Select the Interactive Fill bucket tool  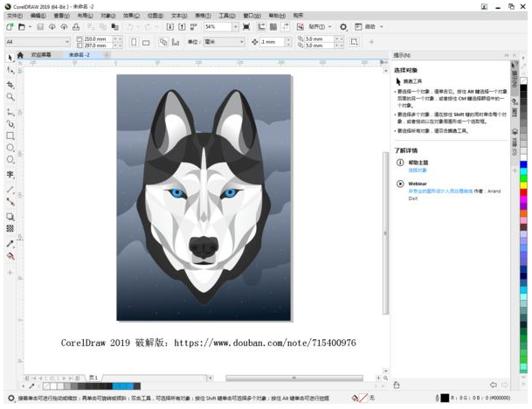(x=10, y=256)
